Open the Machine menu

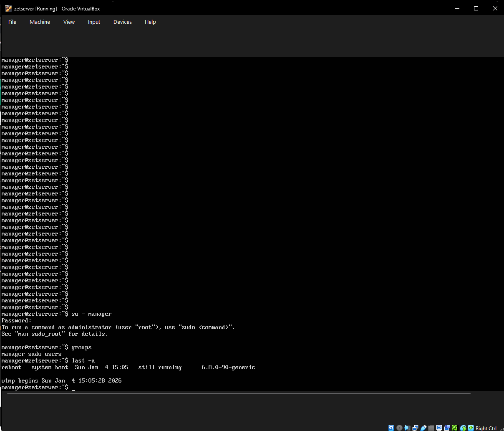coord(40,22)
